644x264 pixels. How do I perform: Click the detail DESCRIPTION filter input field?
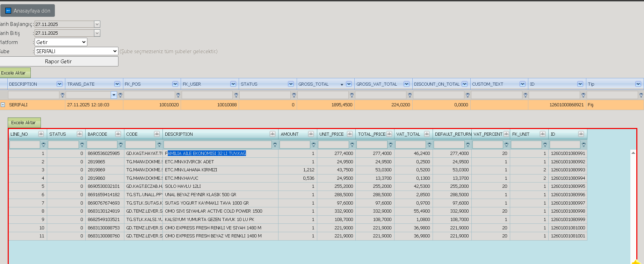click(217, 144)
